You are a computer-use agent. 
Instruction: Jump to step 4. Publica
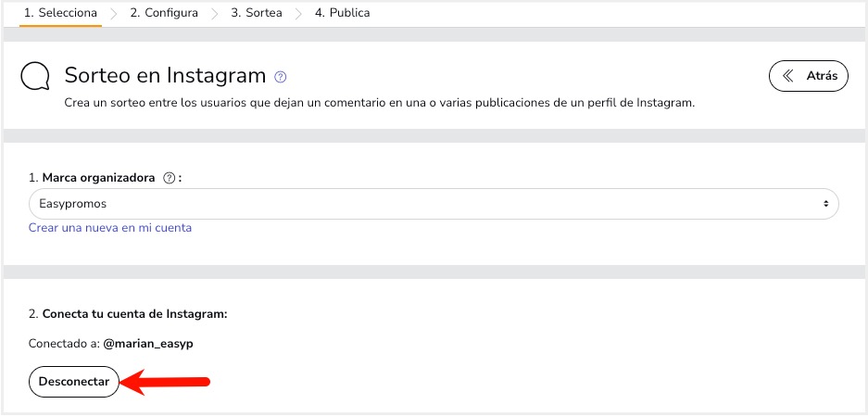(x=342, y=13)
